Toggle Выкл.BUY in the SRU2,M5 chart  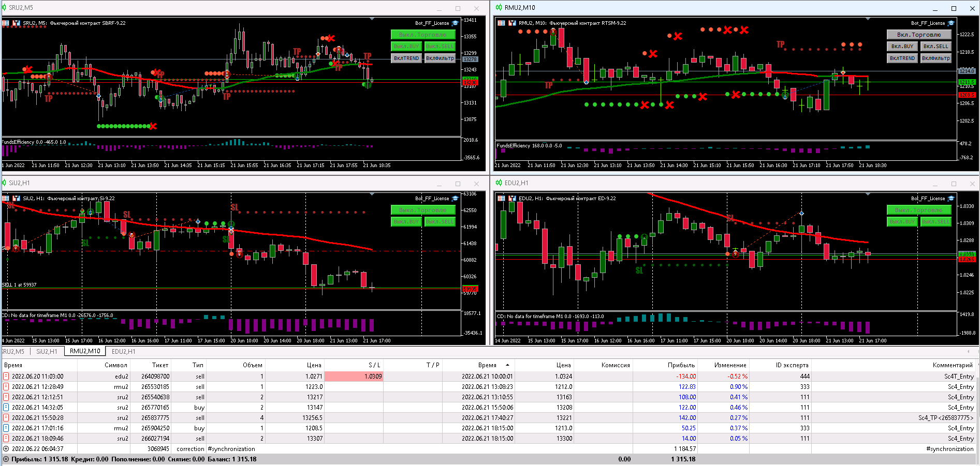click(406, 46)
